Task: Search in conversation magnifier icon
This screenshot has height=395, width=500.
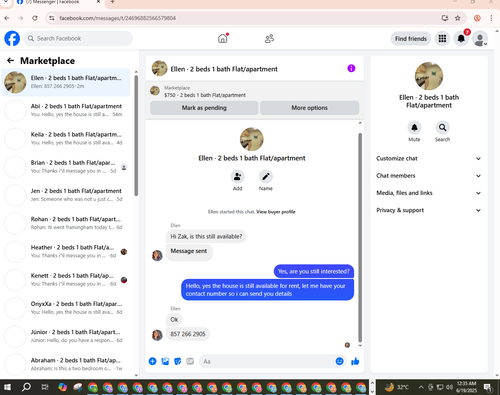Action: (442, 127)
